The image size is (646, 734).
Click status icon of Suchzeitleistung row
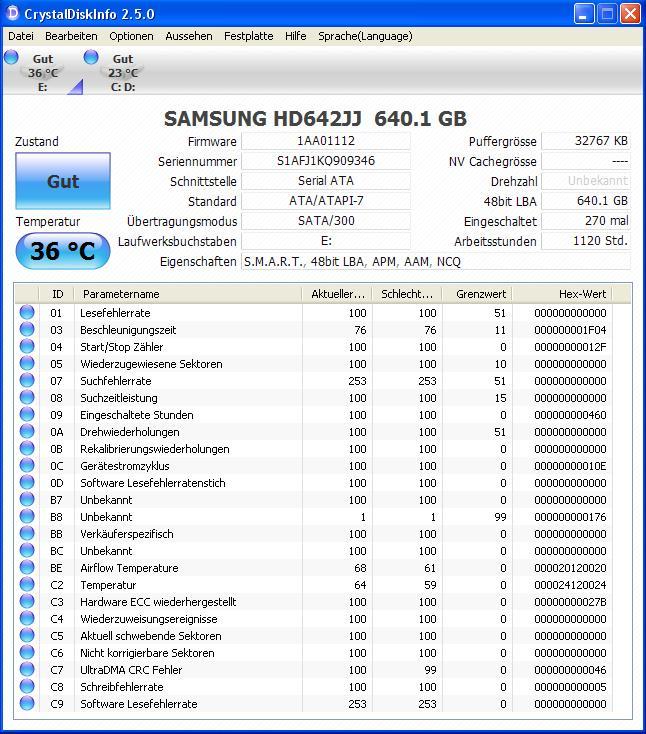point(27,397)
